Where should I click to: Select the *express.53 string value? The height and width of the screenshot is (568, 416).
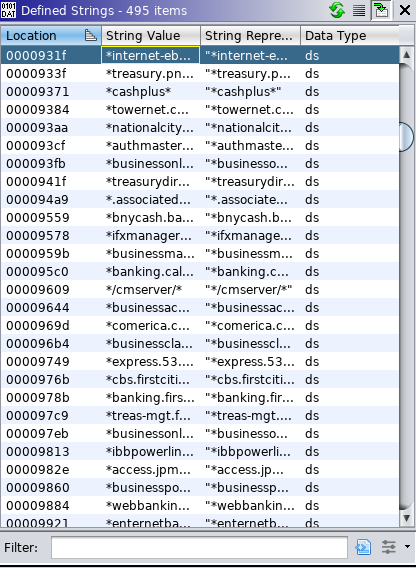150,362
